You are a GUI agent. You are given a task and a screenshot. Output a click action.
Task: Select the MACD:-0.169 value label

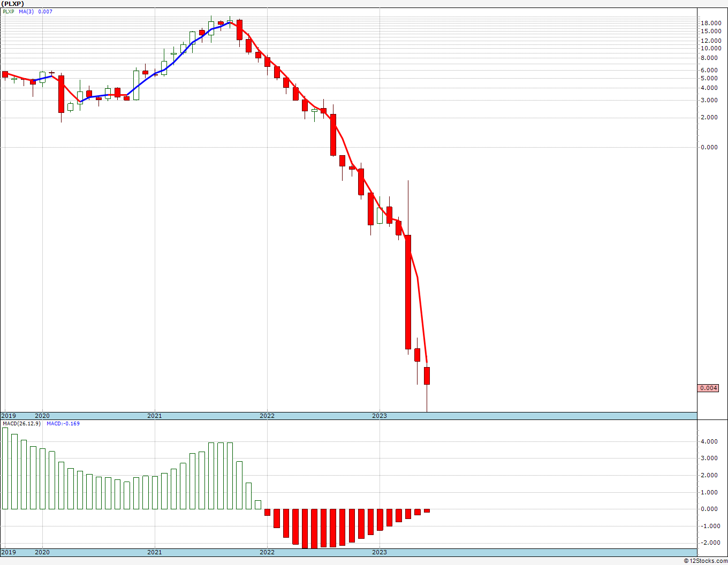click(x=63, y=424)
